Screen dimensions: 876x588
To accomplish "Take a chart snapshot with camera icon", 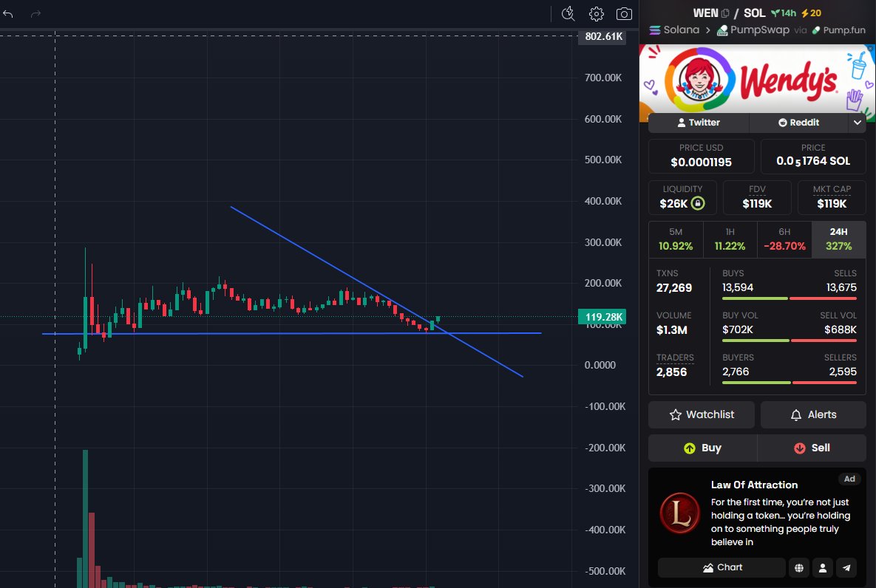I will coord(624,14).
